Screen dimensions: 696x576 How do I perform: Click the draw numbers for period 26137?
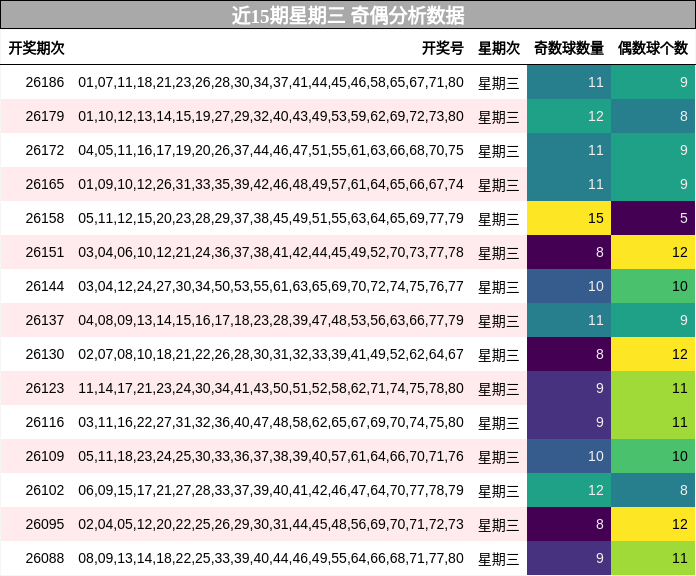[271, 320]
